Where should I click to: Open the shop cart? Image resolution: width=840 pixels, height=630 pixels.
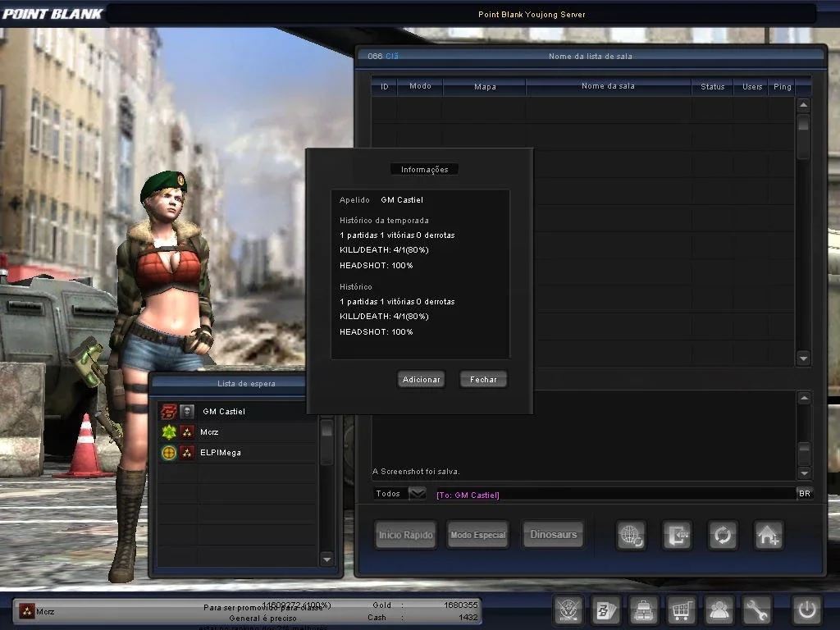[x=681, y=609]
